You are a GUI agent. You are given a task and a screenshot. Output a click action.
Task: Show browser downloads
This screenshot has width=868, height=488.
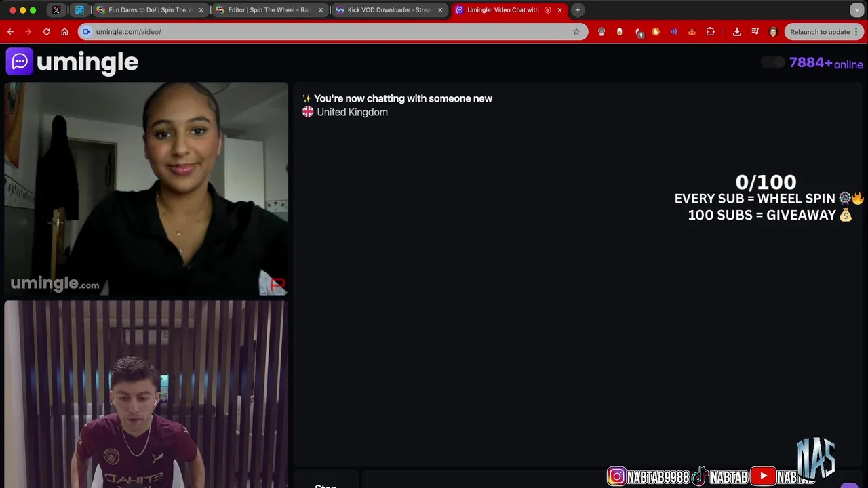pyautogui.click(x=737, y=32)
